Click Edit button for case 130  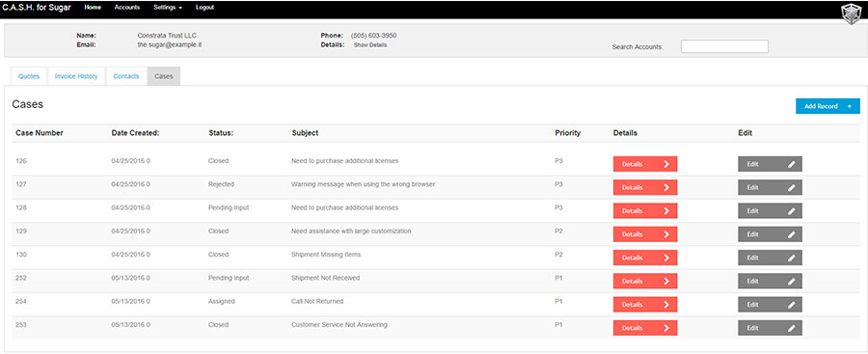770,258
